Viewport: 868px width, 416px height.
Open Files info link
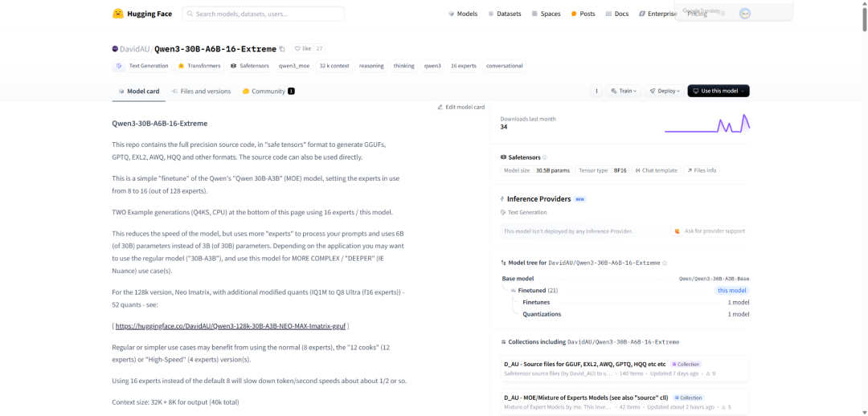point(702,170)
